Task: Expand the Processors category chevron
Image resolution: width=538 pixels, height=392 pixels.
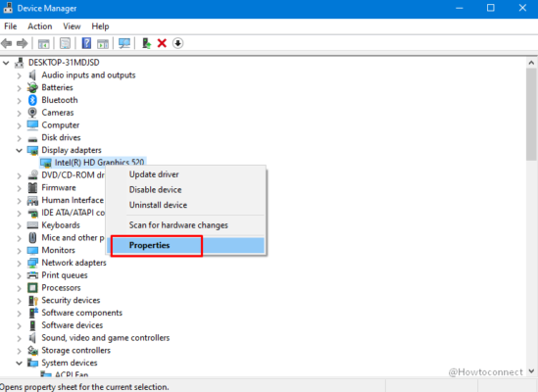Action: 20,288
